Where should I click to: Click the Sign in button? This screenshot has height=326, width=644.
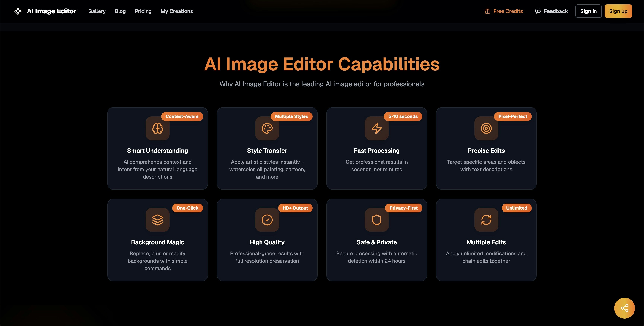pyautogui.click(x=588, y=11)
